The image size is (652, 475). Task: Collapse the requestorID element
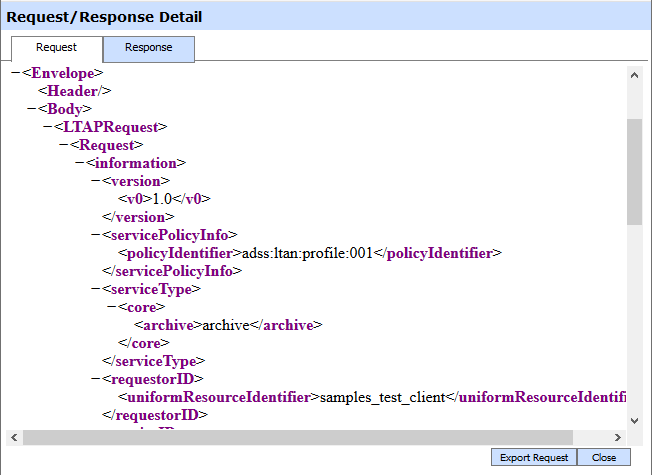94,379
